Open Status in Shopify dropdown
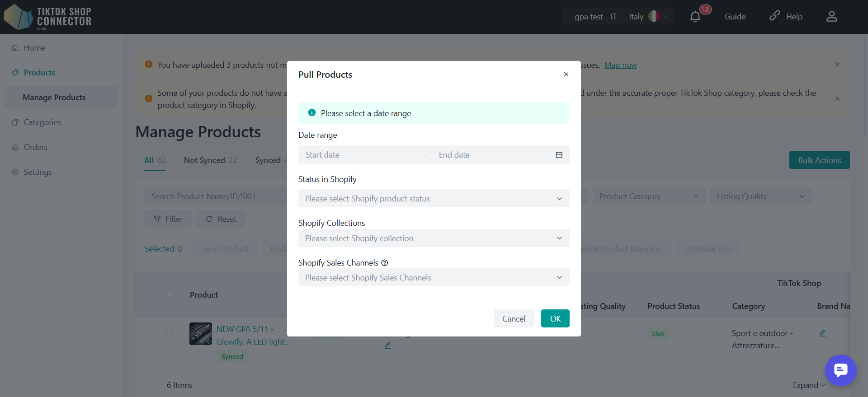The image size is (868, 397). click(x=434, y=199)
